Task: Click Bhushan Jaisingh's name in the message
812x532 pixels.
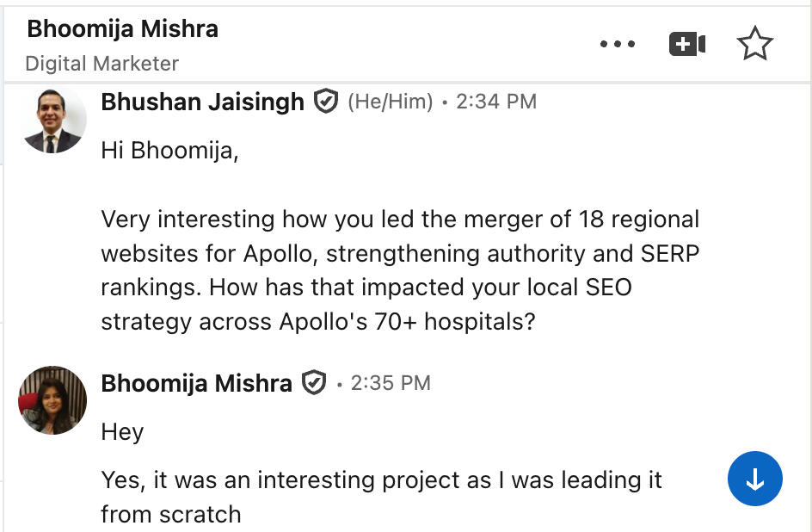Action: click(x=202, y=102)
